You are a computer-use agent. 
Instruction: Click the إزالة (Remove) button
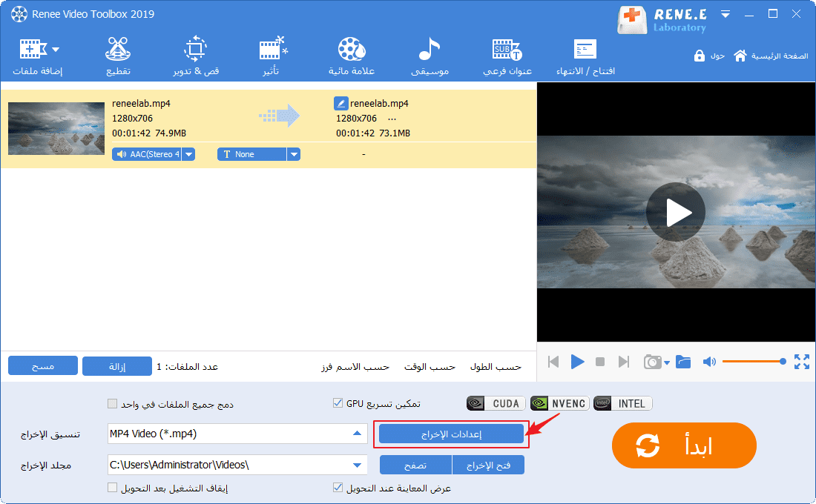(117, 366)
